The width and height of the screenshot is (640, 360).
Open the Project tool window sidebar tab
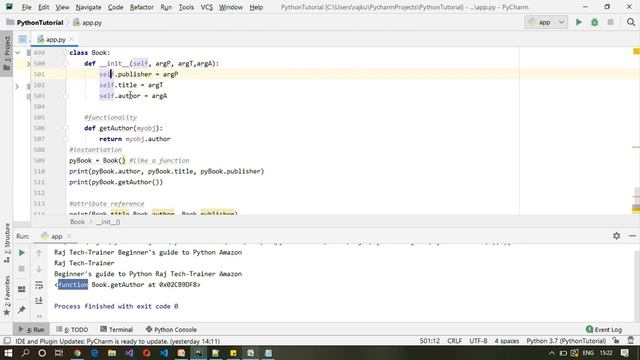7,53
